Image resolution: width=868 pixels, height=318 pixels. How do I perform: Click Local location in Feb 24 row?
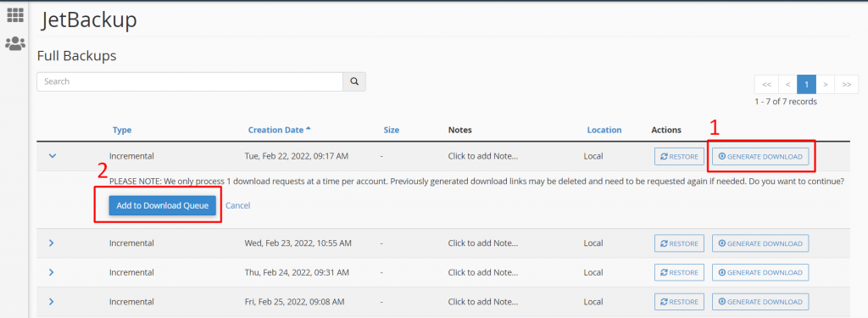(x=593, y=272)
